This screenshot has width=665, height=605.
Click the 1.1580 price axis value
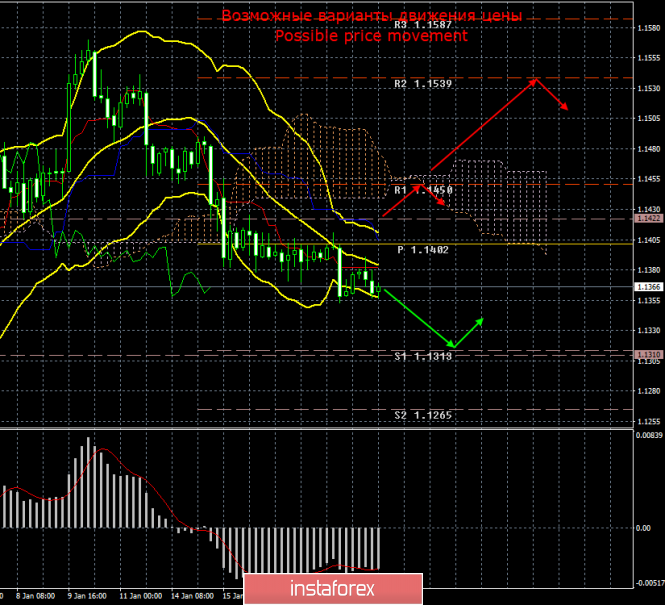pyautogui.click(x=649, y=28)
